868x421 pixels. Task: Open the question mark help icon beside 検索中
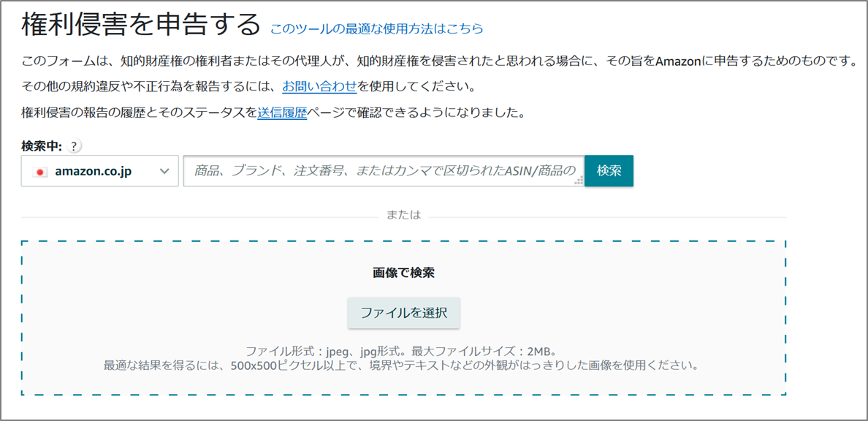pyautogui.click(x=75, y=146)
